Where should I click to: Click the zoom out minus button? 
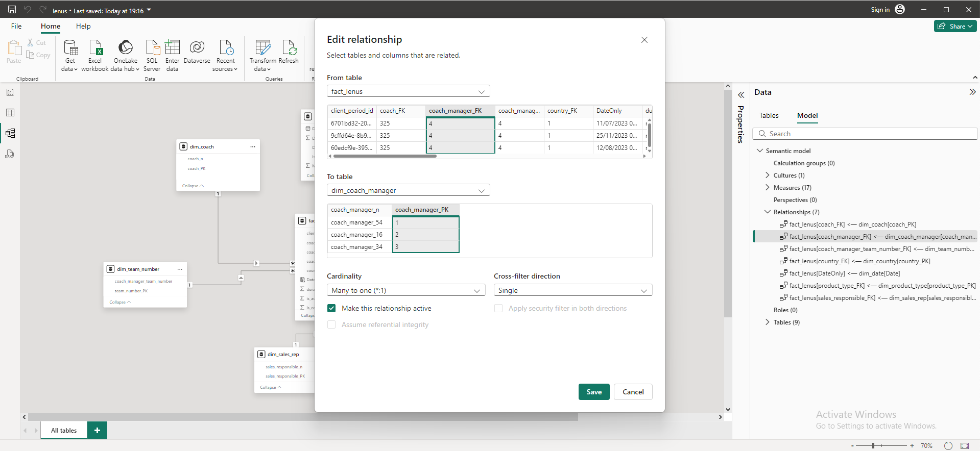pyautogui.click(x=852, y=445)
